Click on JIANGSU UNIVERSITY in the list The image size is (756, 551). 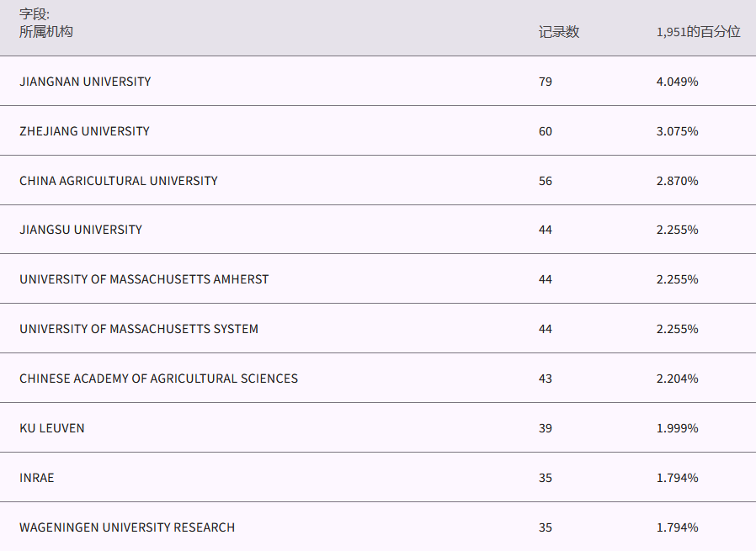point(81,230)
